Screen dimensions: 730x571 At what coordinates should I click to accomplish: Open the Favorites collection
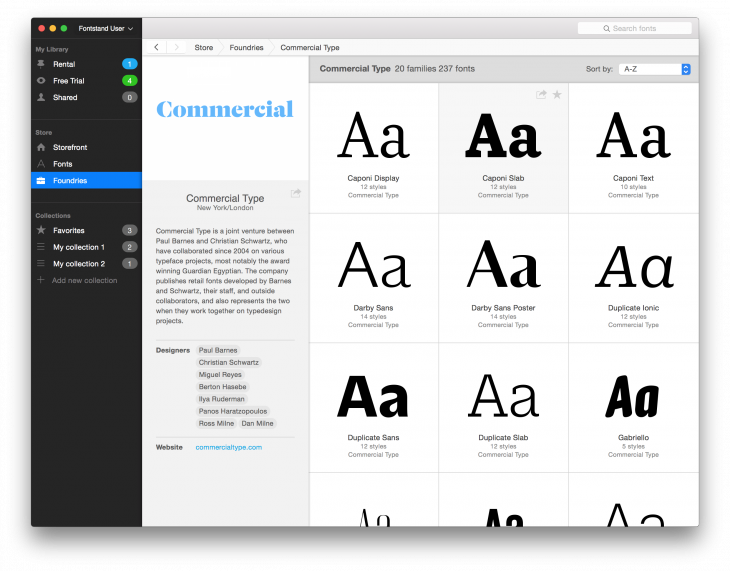69,230
